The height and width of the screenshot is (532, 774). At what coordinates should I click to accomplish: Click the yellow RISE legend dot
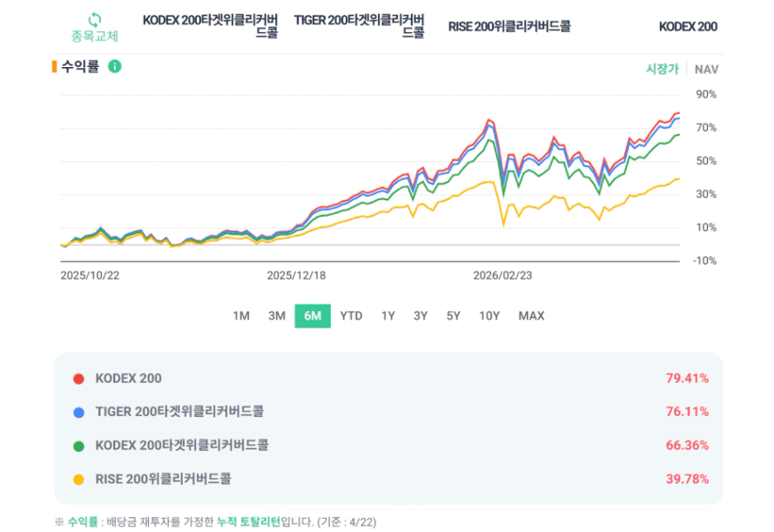pos(78,479)
